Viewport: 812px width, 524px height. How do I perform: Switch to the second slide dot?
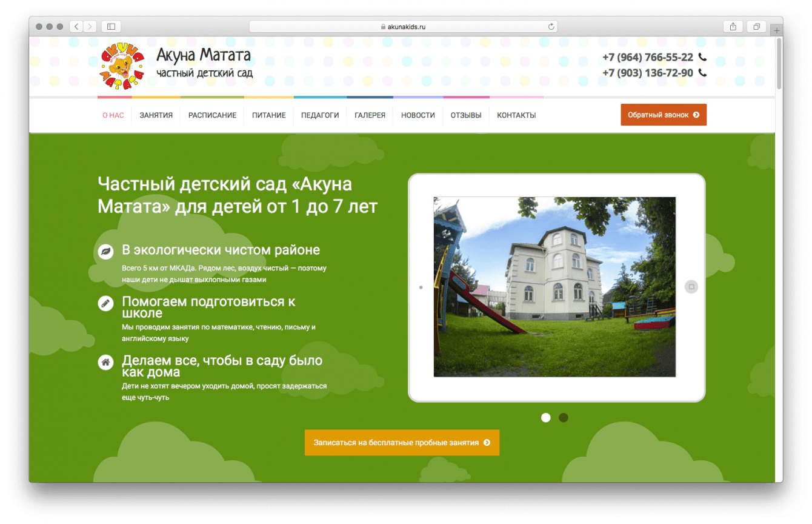coord(564,417)
